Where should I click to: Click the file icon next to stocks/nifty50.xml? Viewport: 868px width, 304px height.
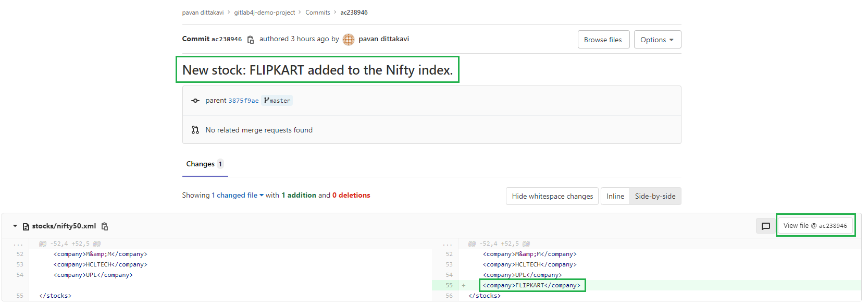[x=26, y=226]
